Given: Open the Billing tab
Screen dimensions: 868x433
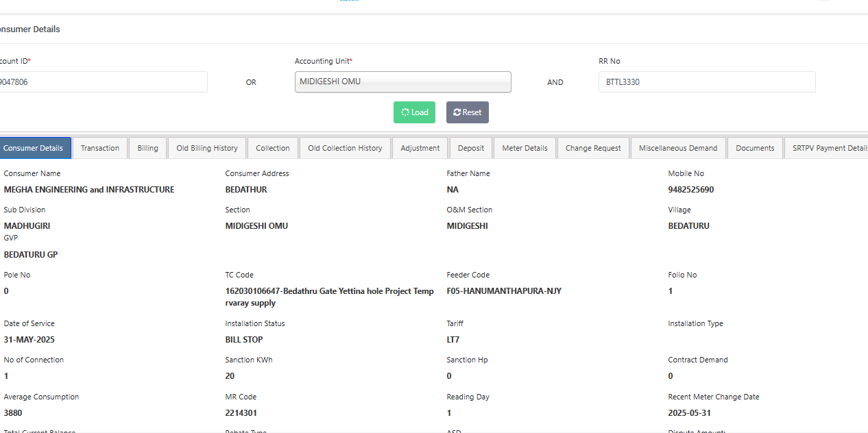Looking at the screenshot, I should point(147,148).
